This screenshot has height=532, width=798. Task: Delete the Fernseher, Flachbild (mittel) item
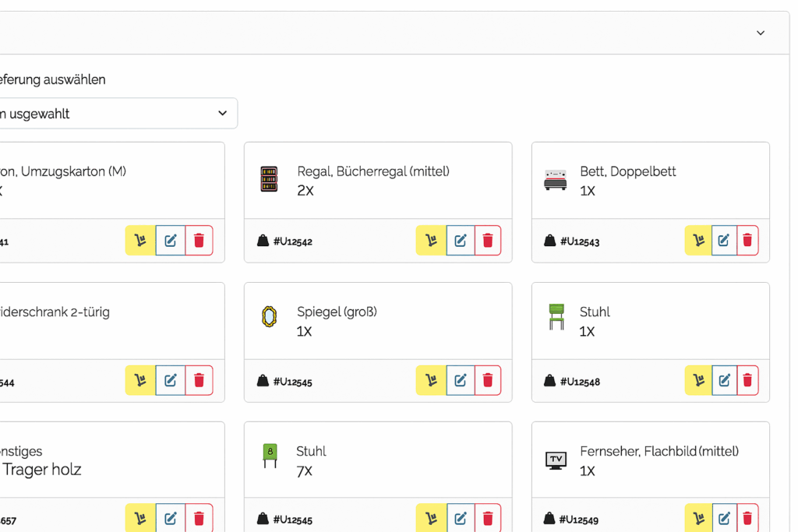tap(747, 518)
